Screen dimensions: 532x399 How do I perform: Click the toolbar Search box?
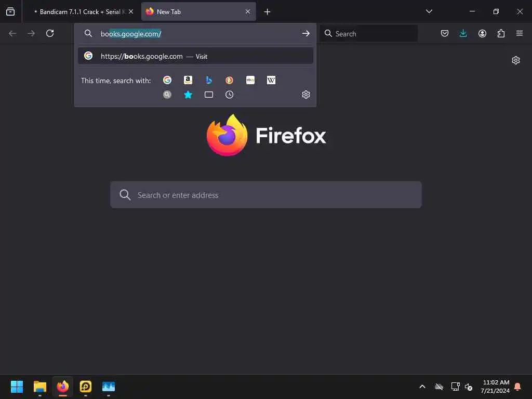[x=369, y=34]
